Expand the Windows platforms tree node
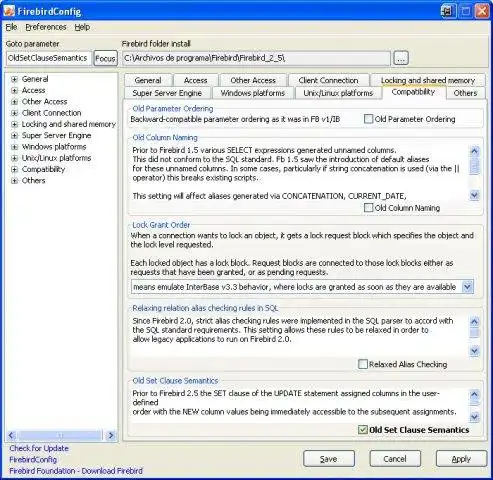The image size is (493, 480). (x=14, y=147)
